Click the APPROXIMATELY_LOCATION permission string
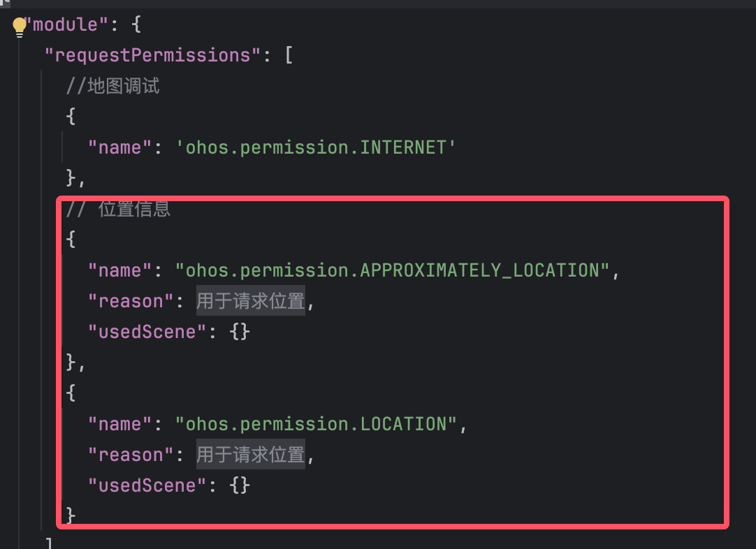This screenshot has height=549, width=756. tap(393, 270)
